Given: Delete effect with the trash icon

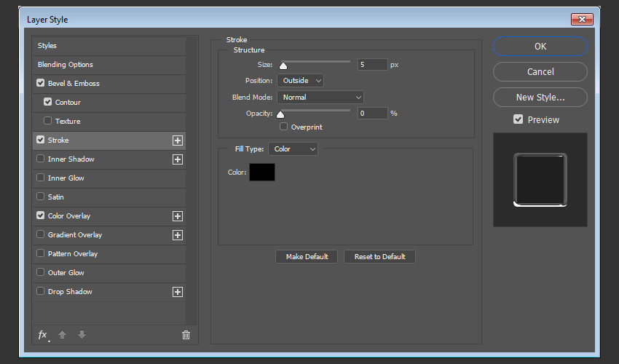Looking at the screenshot, I should coord(186,335).
